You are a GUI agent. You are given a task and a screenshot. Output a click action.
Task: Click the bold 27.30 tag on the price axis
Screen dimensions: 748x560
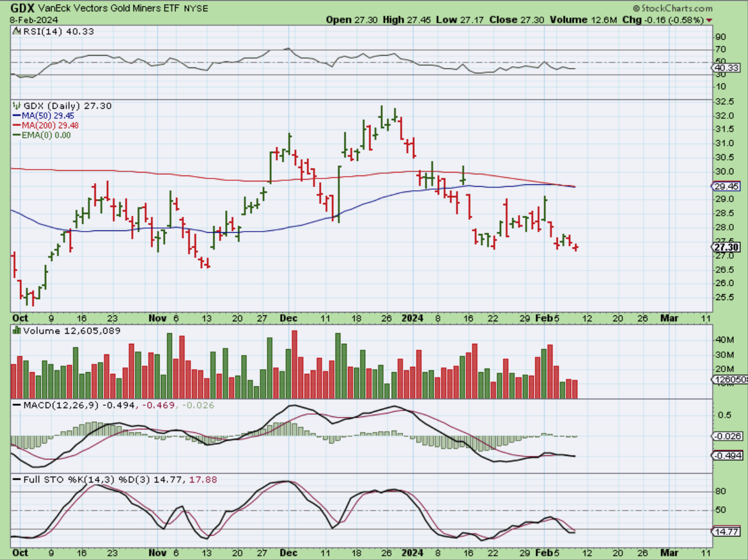725,248
